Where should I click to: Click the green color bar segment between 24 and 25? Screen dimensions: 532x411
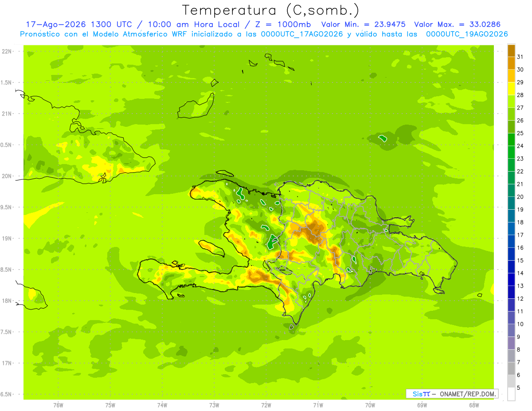tap(511, 140)
